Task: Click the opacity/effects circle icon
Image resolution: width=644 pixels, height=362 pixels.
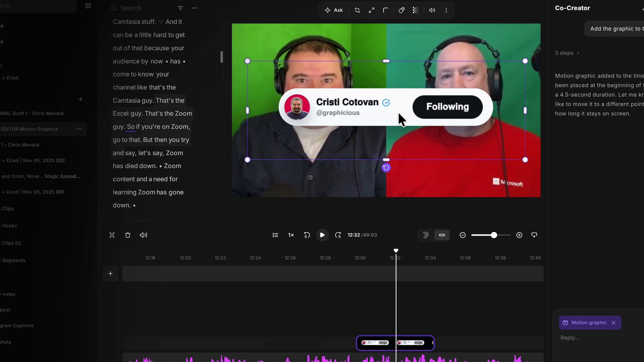Action: (402, 10)
